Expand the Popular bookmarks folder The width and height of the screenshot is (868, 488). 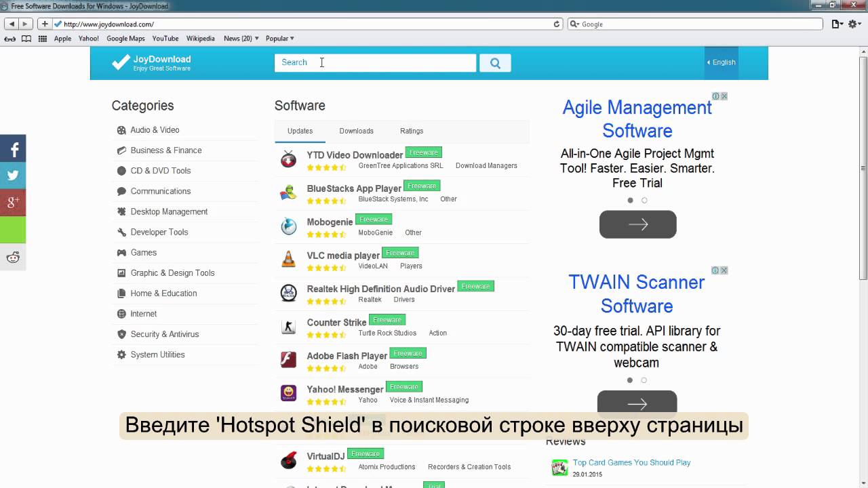click(x=279, y=39)
